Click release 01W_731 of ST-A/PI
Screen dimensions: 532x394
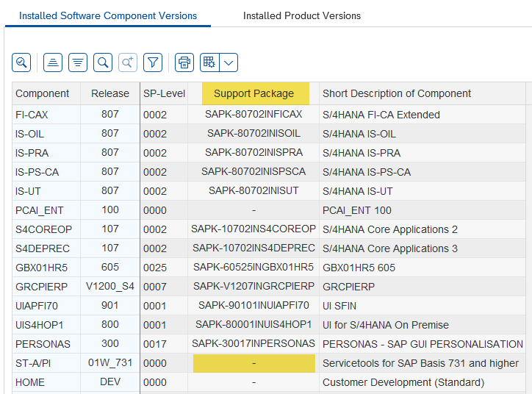pyautogui.click(x=110, y=363)
